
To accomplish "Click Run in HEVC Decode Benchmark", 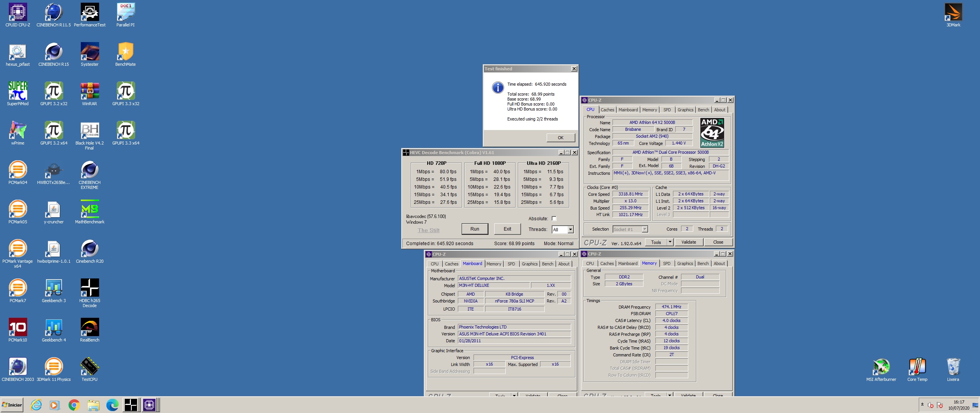I will click(475, 229).
